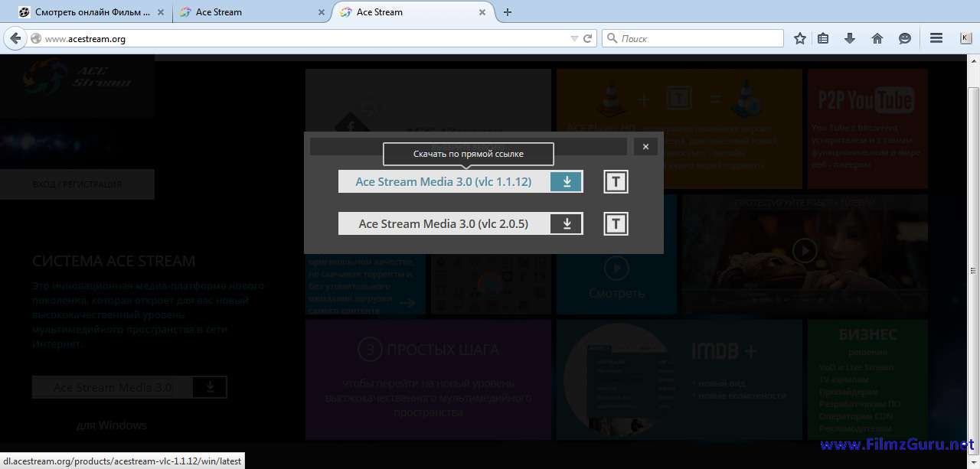
Task: Close the download popup with the X
Action: point(645,147)
